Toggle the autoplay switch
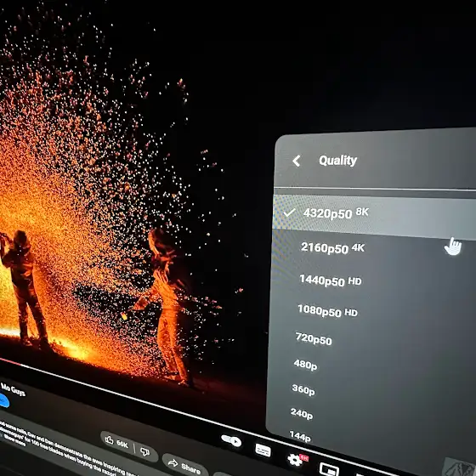The width and height of the screenshot is (476, 476). 231,440
